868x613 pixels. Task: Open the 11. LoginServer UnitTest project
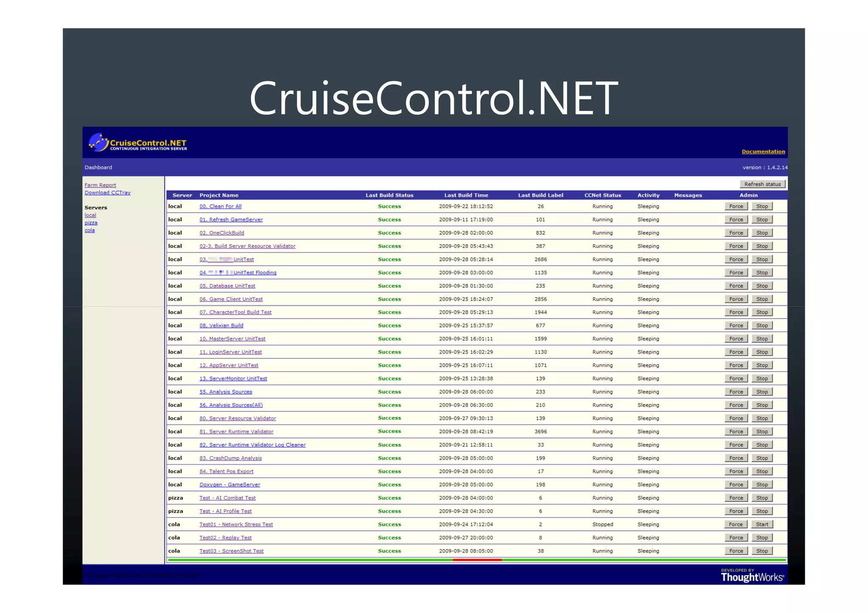point(231,352)
